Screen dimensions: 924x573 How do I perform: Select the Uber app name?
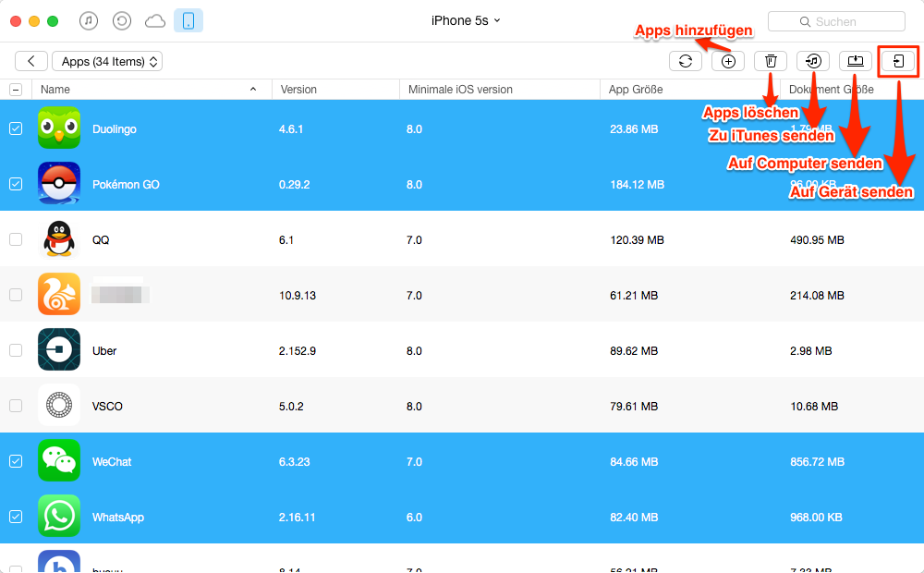pos(104,351)
